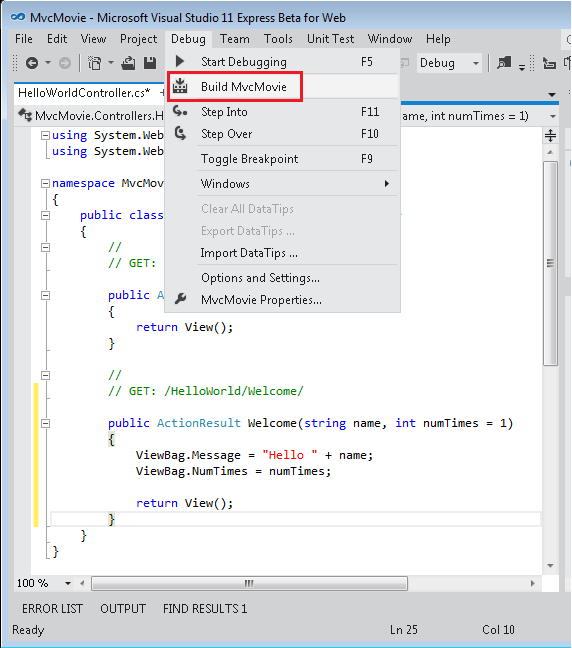The width and height of the screenshot is (572, 648).
Task: Switch to the ERROR LIST tab
Action: point(52,608)
